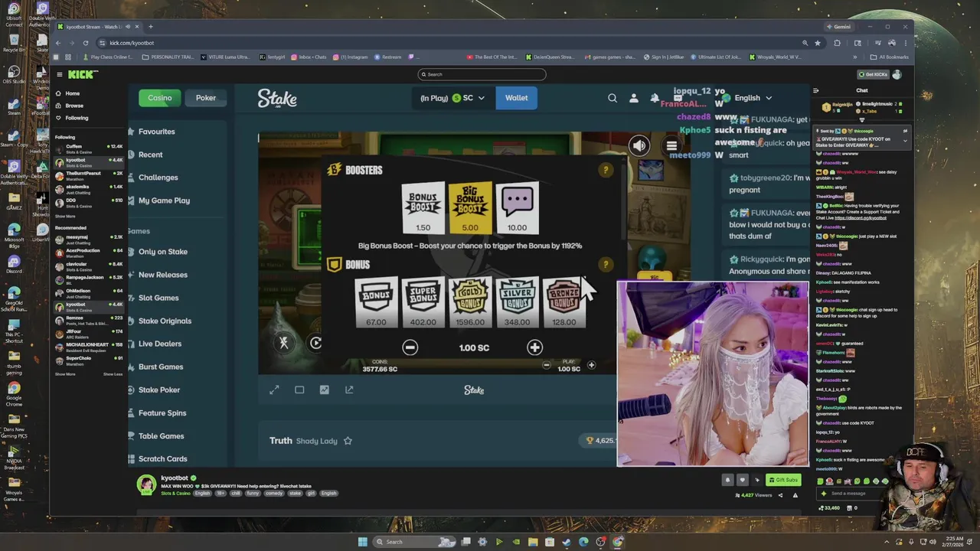Screen dimensions: 980x551
Task: Open the slot game hamburger menu
Action: tap(671, 145)
